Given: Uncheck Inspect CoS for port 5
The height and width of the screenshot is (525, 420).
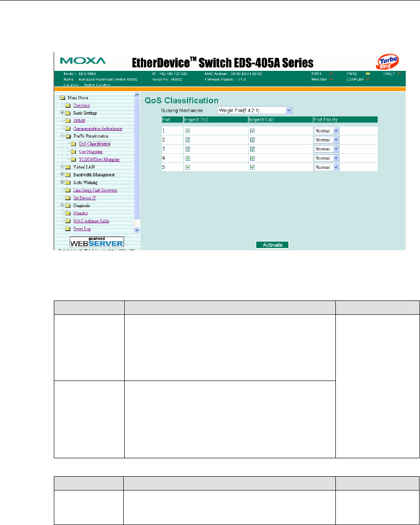Looking at the screenshot, I should [x=253, y=167].
